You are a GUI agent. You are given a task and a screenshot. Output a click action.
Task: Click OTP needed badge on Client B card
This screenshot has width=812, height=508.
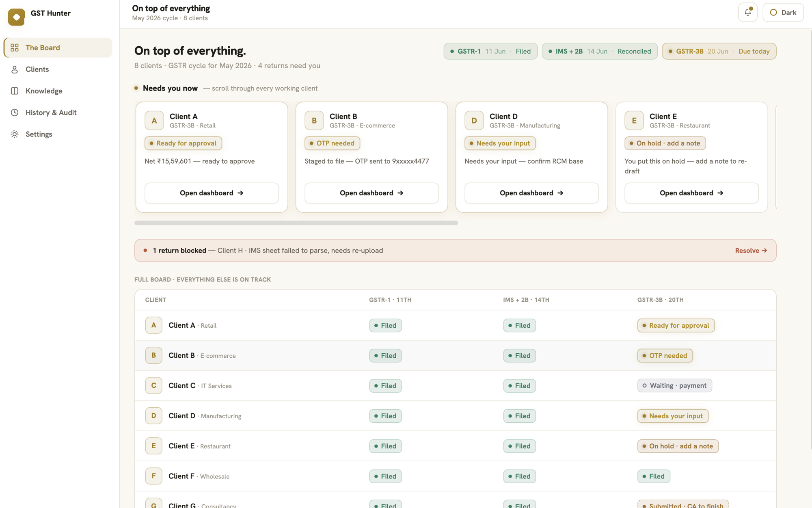click(332, 143)
